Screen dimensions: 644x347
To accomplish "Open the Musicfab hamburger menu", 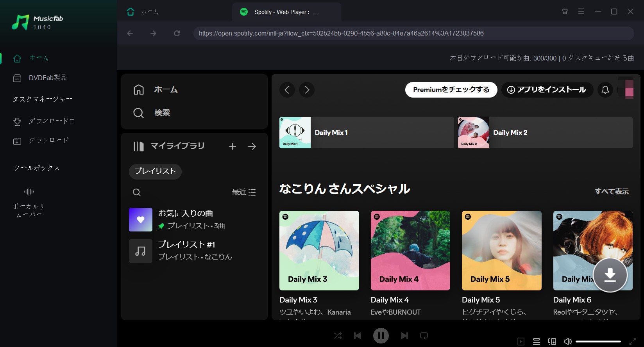I will click(581, 12).
